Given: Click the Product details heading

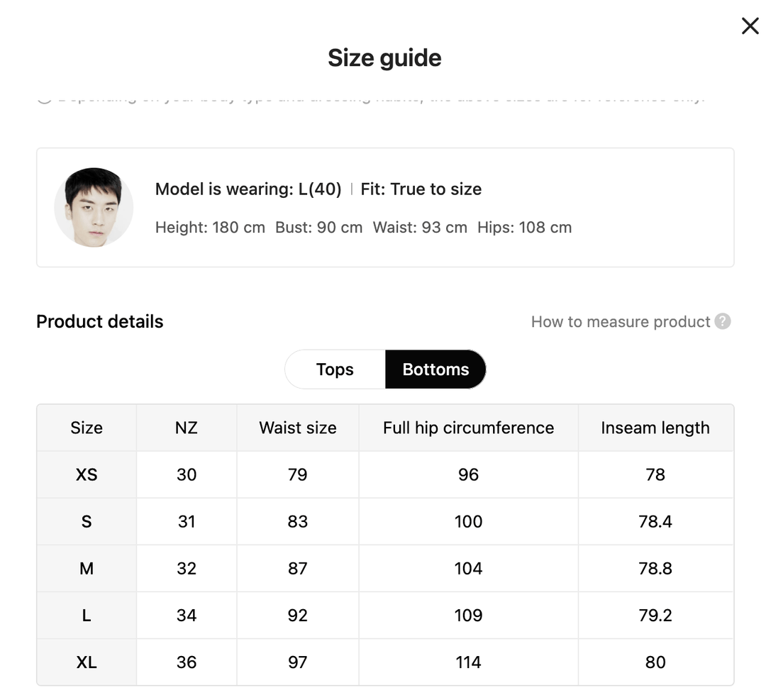Looking at the screenshot, I should (100, 322).
